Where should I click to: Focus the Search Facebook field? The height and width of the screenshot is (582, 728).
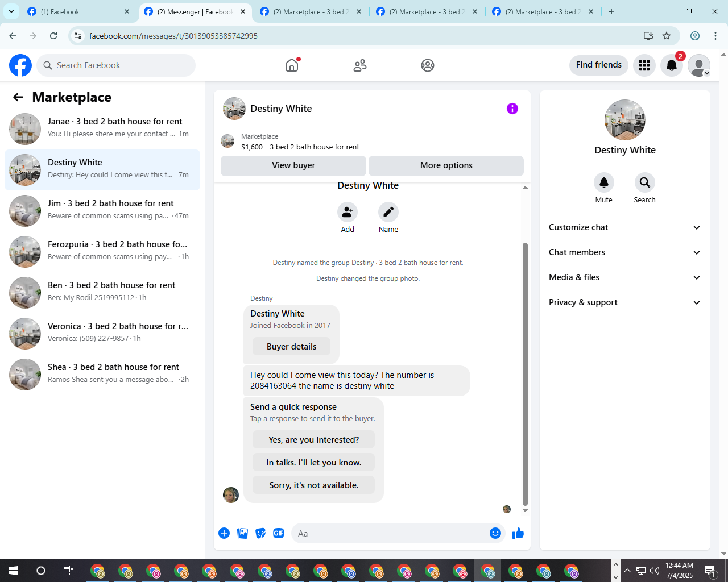click(116, 65)
